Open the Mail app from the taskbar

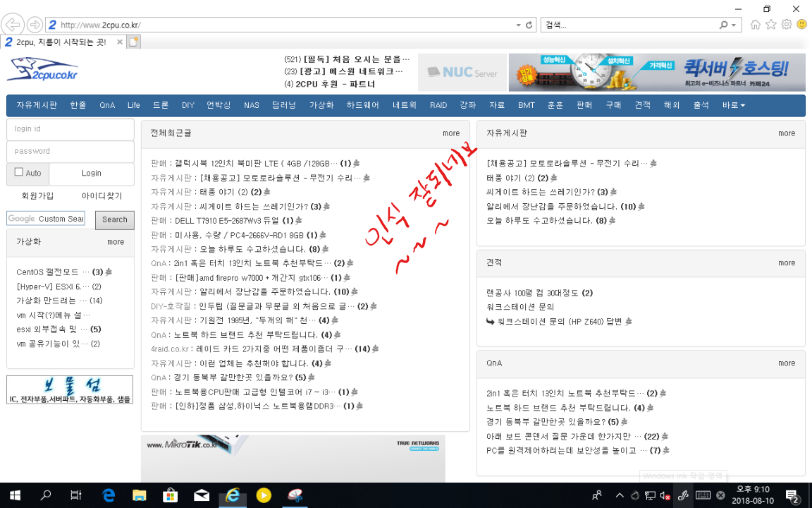click(202, 495)
